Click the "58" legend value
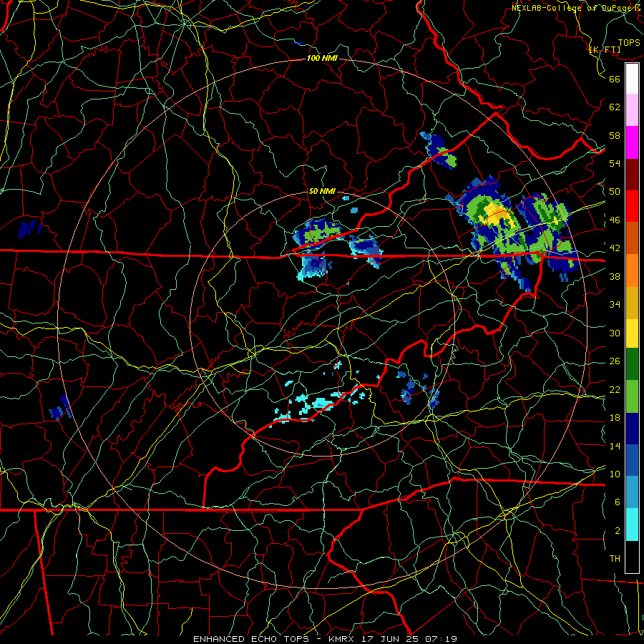Screen dimensions: 644x644 click(615, 135)
